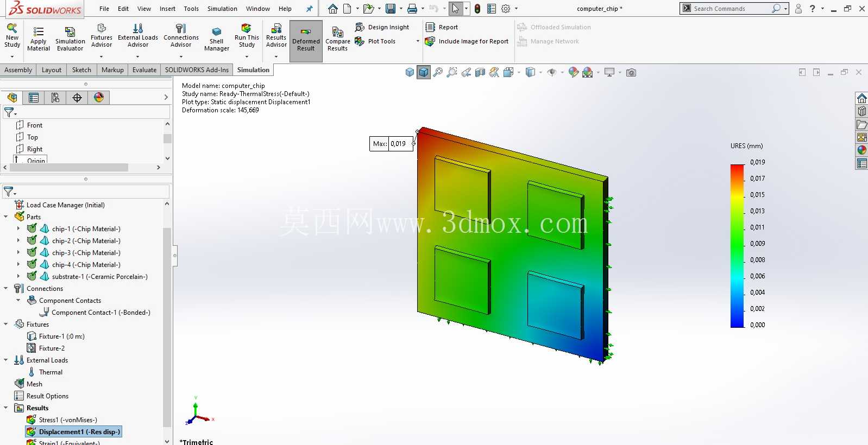Click upper tree filter funnel
Screen dimensions: 868x445
[10, 112]
